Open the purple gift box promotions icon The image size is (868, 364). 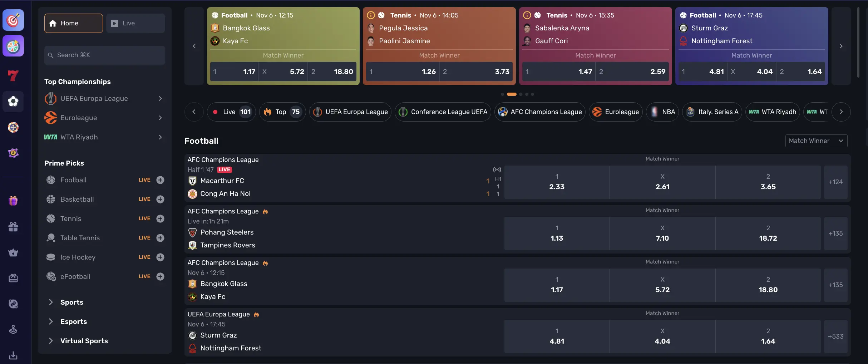(13, 201)
